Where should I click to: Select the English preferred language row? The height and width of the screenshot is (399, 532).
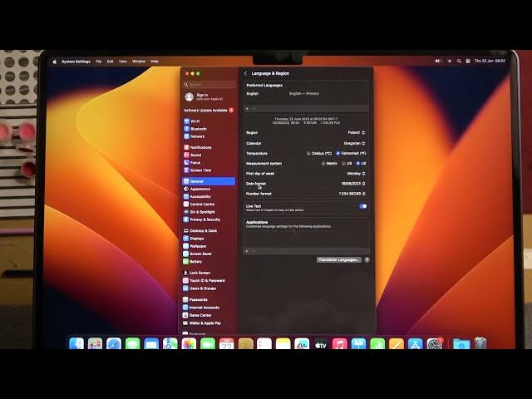(307, 94)
